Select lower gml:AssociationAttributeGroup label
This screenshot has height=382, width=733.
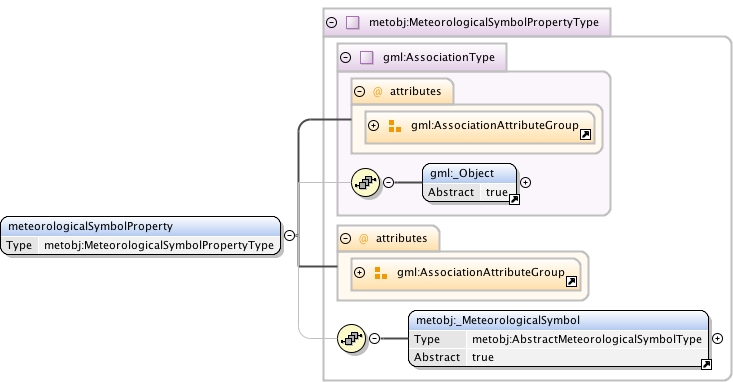[481, 272]
